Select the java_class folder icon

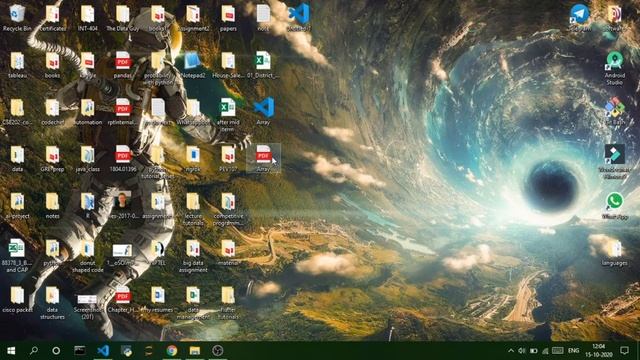[x=87, y=159]
